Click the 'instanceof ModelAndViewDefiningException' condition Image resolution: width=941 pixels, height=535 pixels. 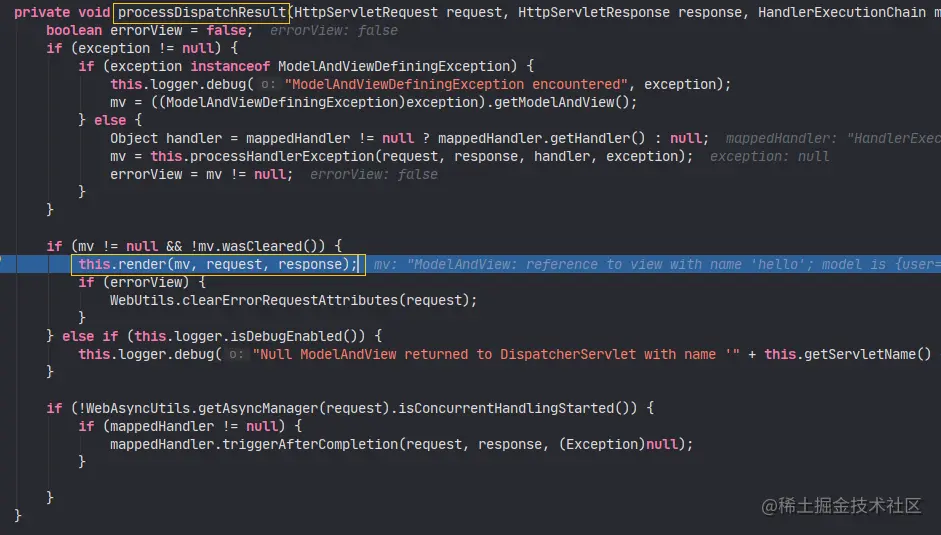[350, 66]
